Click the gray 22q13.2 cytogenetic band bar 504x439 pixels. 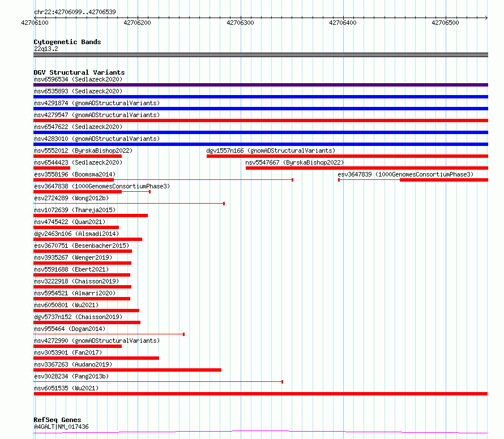pyautogui.click(x=260, y=55)
